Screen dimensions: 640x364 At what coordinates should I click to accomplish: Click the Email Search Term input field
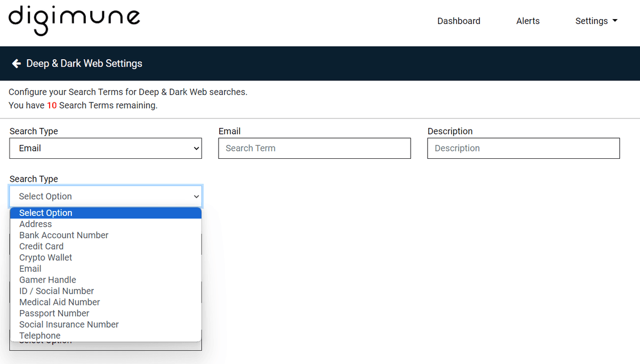tap(314, 148)
